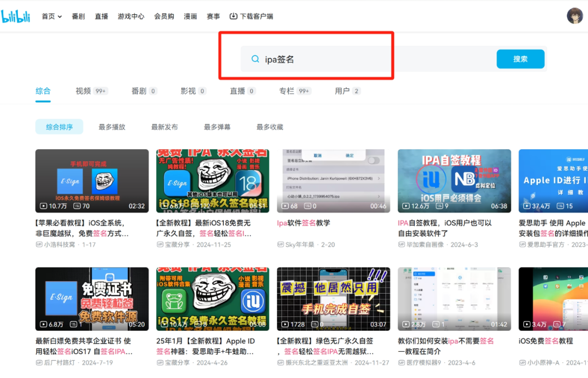588x378 pixels.
Task: Switch to the 专栏 tab
Action: pyautogui.click(x=295, y=91)
